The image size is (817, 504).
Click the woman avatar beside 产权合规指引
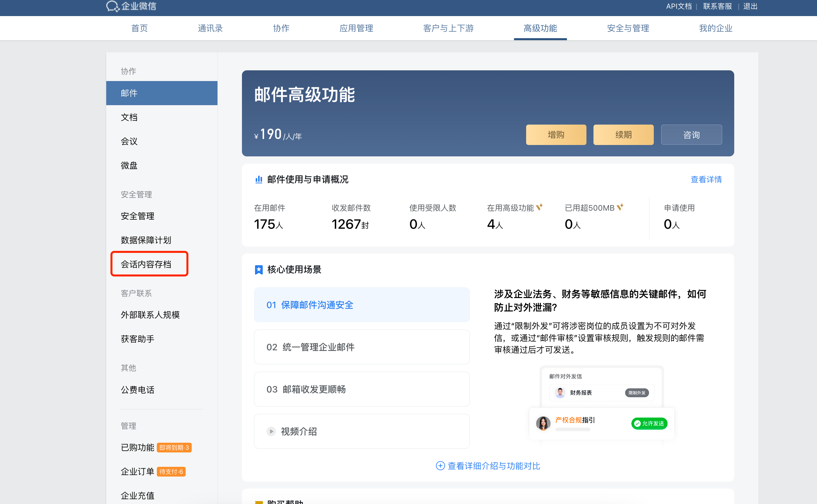click(x=543, y=423)
